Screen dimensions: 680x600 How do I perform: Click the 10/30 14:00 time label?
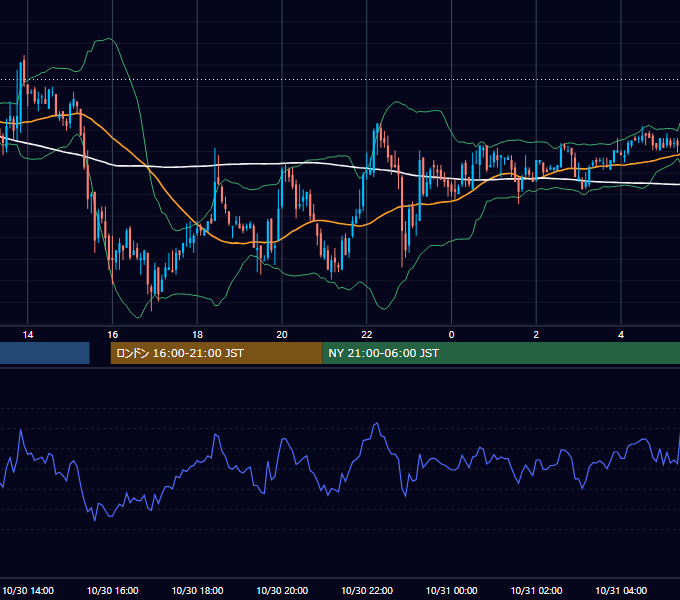coord(28,590)
